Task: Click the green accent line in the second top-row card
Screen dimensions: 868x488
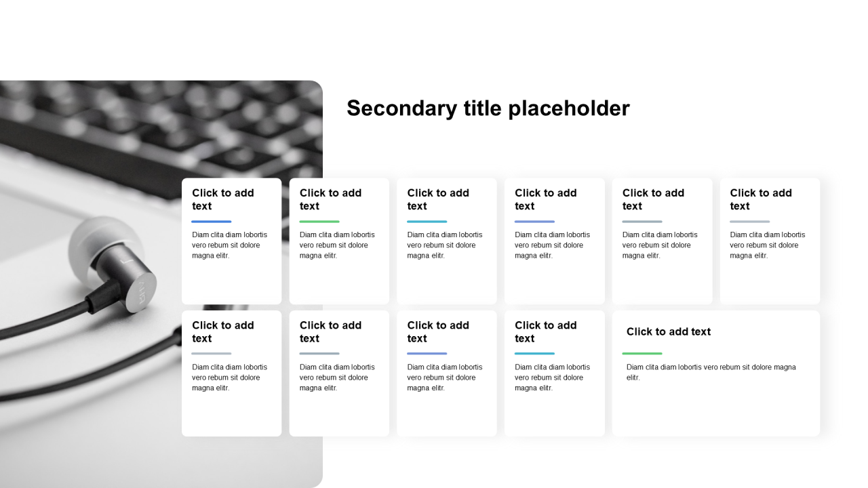Action: pyautogui.click(x=319, y=222)
